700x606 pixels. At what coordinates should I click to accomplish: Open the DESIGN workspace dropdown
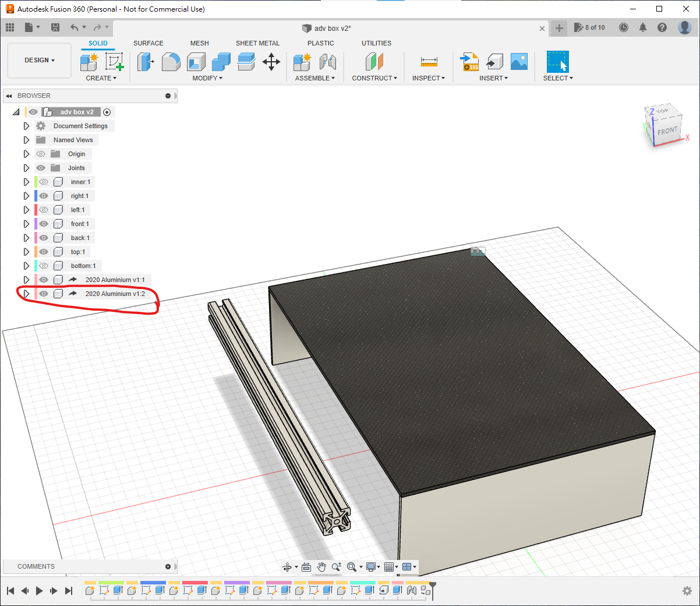point(39,60)
